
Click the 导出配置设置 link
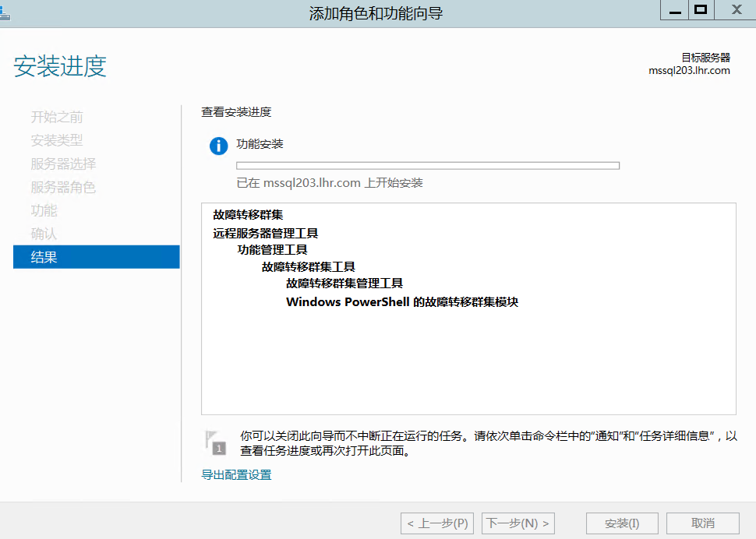236,475
